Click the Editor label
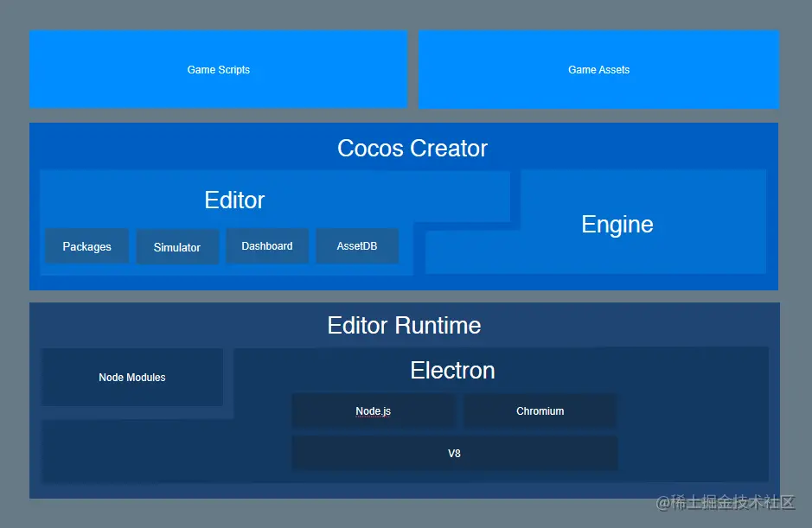Image resolution: width=812 pixels, height=528 pixels. pyautogui.click(x=234, y=200)
